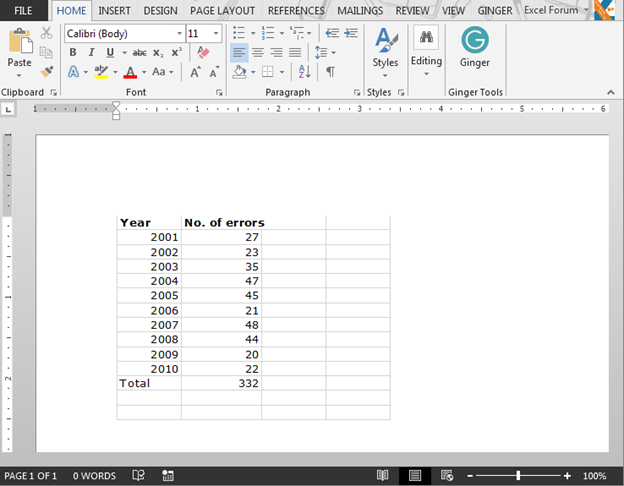
Task: Open highlight color dropdown arrow
Action: click(x=115, y=72)
